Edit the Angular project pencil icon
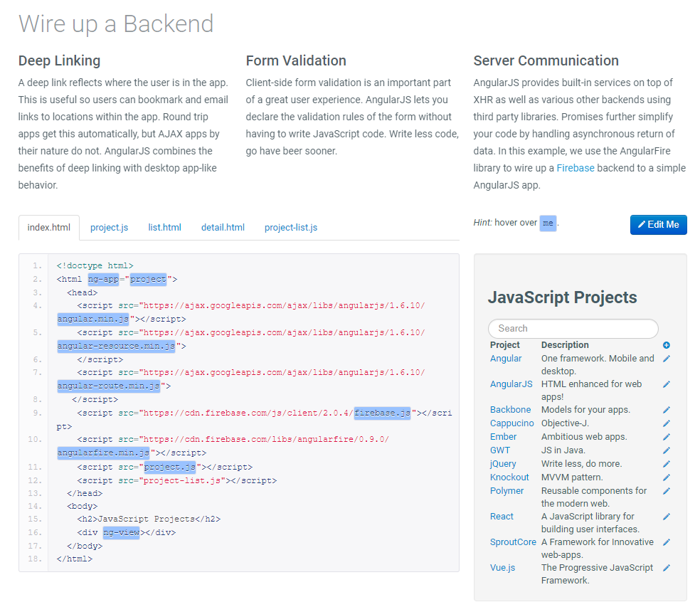Viewport: 700px width, 607px height. coord(666,359)
